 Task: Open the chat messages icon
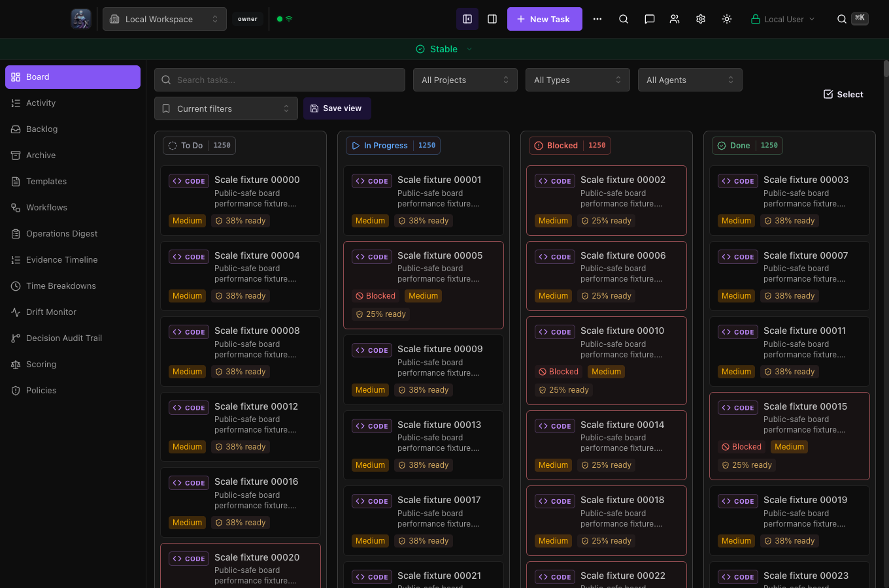[x=650, y=19]
